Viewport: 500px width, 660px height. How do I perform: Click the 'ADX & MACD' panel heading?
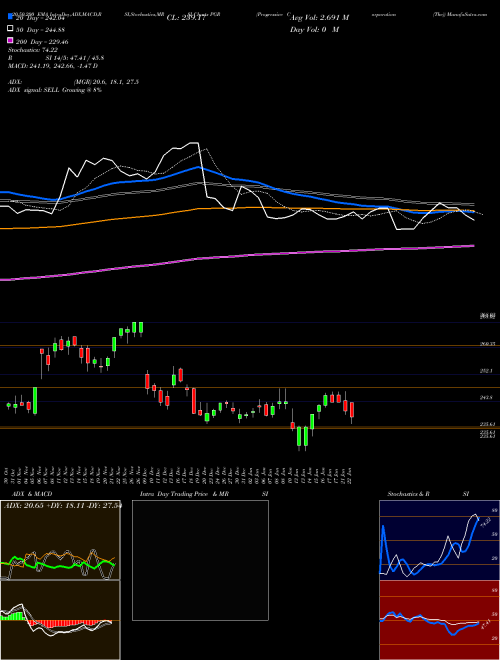[x=32, y=494]
